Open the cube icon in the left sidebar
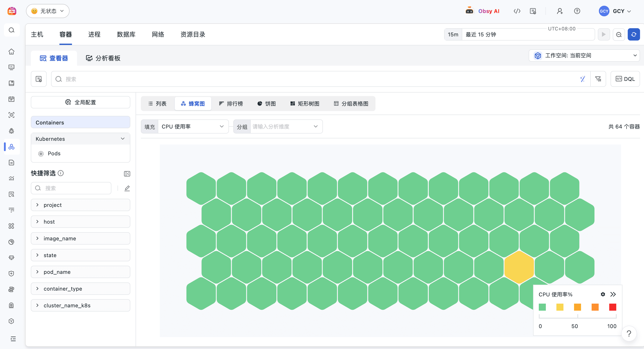644x349 pixels. (x=11, y=321)
